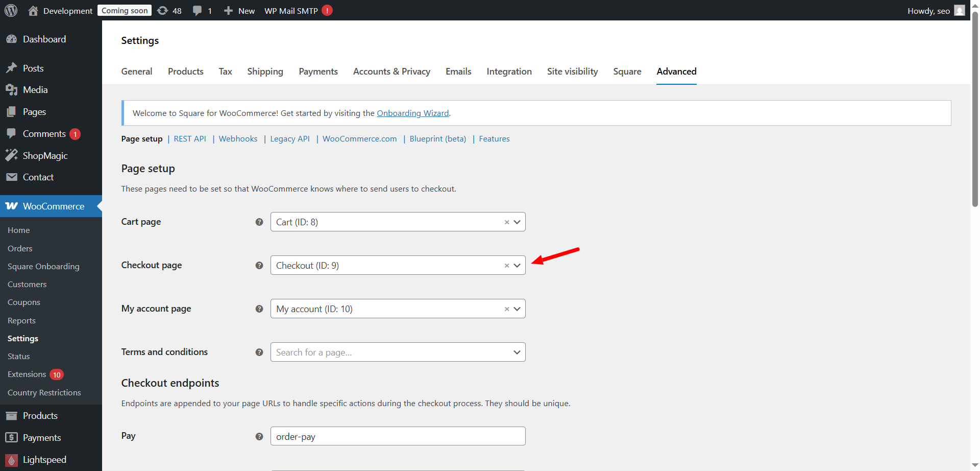This screenshot has height=471, width=980.
Task: Open Country Restrictions submenu item
Action: point(44,392)
